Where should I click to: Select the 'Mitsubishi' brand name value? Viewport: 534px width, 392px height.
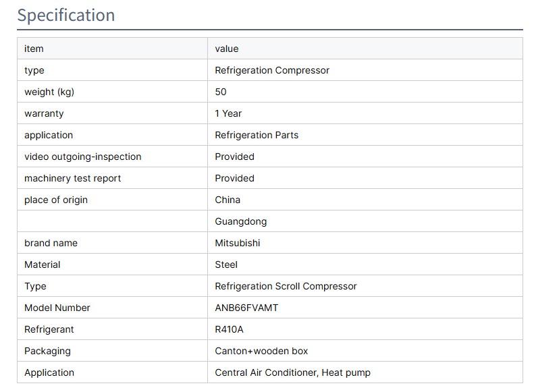238,243
